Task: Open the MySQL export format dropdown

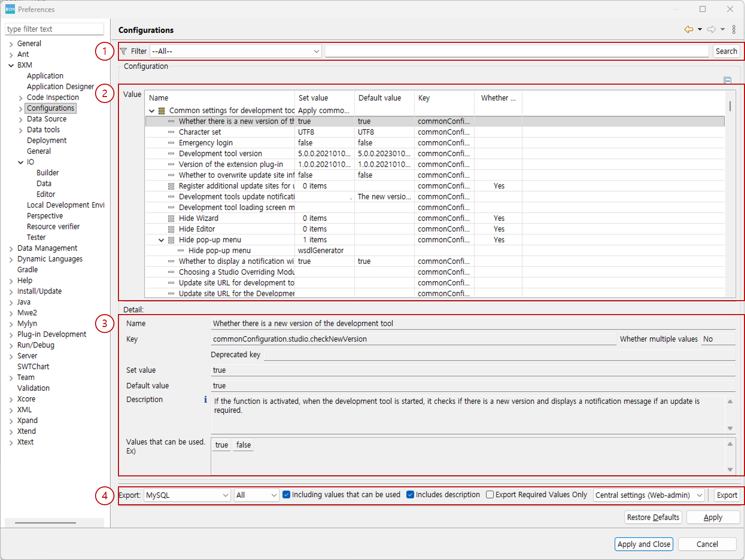Action: 187,495
